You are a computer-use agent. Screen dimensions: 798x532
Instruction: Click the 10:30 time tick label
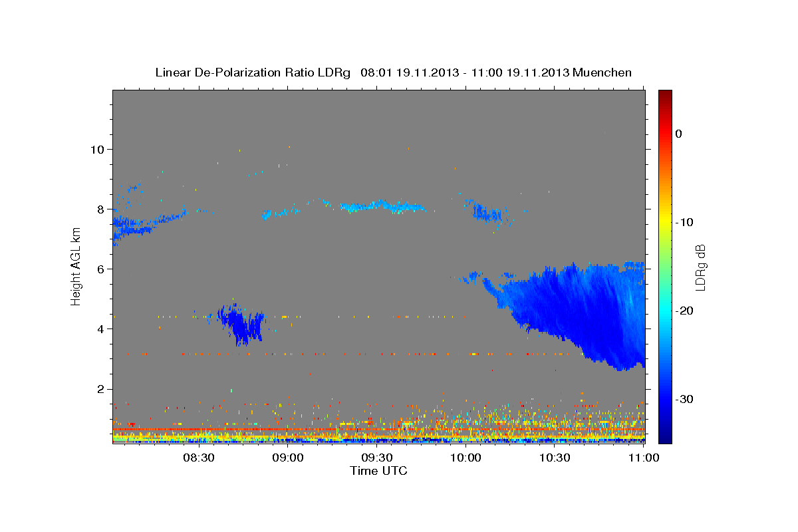pyautogui.click(x=555, y=458)
